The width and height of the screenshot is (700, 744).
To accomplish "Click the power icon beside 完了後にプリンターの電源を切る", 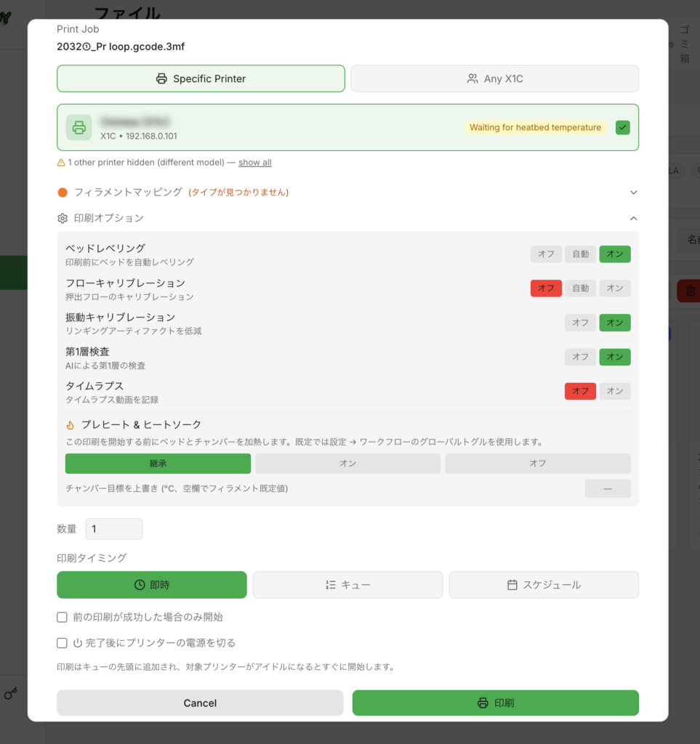I will tap(77, 643).
